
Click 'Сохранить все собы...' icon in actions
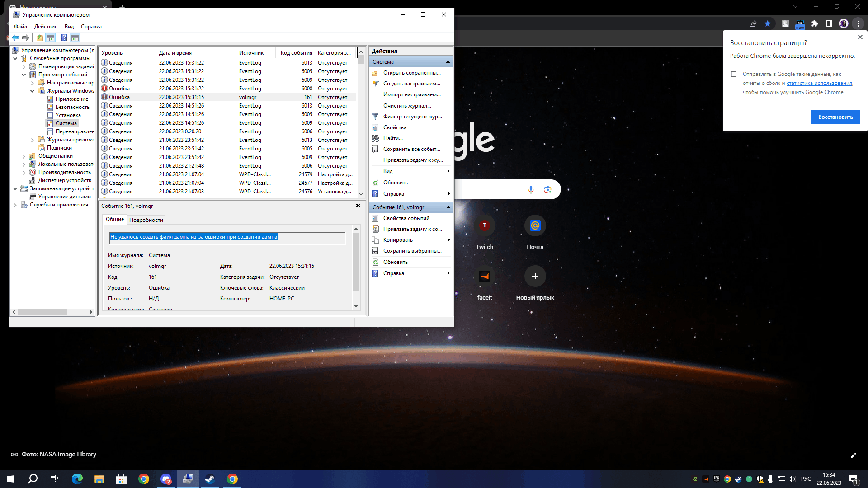click(x=375, y=149)
